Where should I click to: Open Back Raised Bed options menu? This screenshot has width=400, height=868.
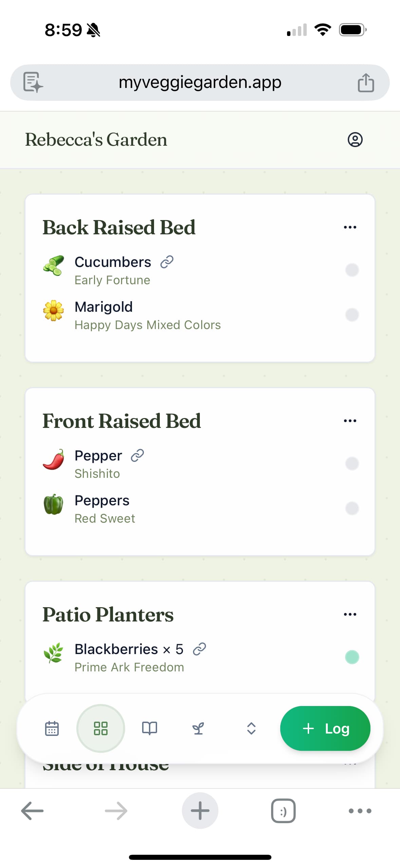tap(350, 227)
